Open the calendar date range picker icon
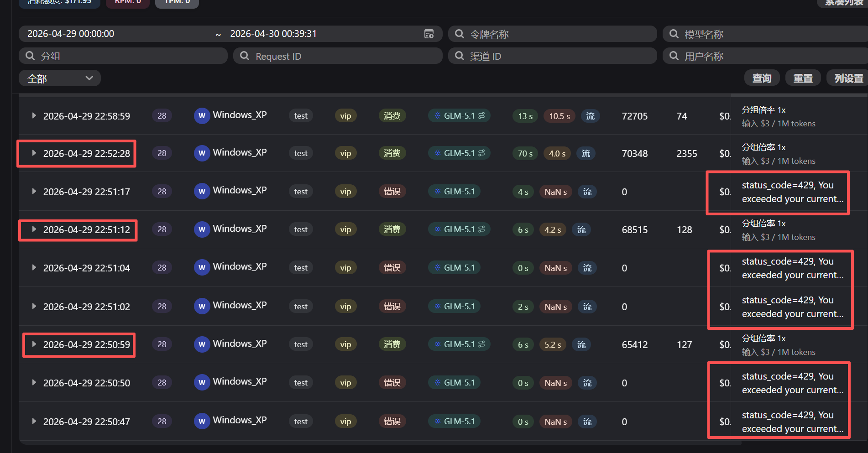Screen dimensions: 868x453 [x=429, y=34]
